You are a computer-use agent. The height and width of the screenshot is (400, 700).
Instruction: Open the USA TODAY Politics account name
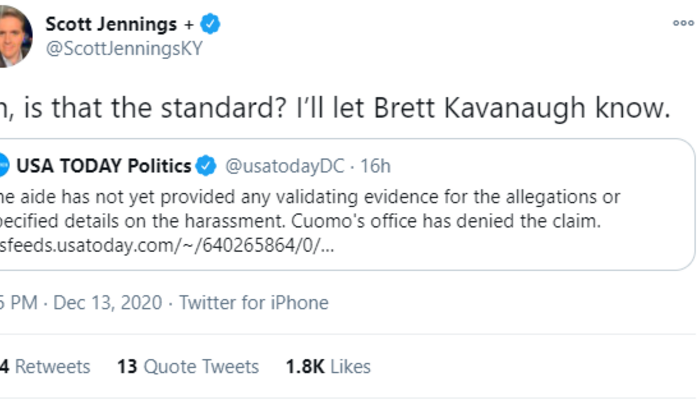[x=108, y=165]
